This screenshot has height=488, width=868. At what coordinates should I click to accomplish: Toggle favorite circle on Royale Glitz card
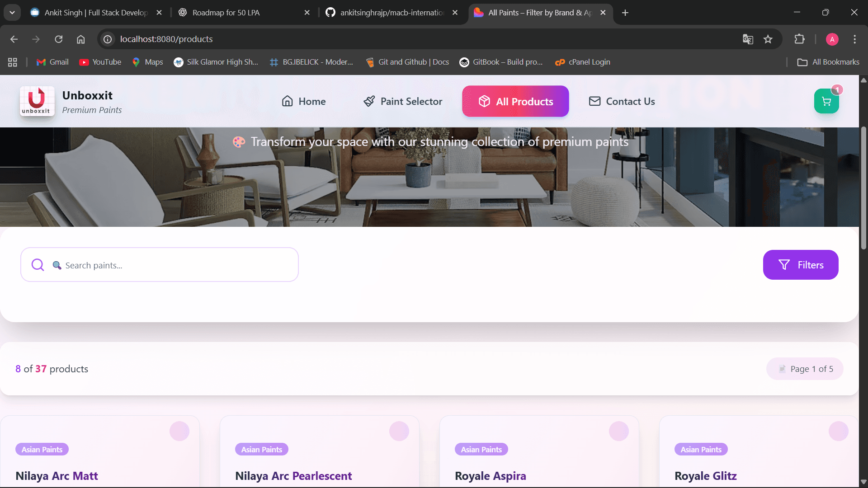[x=838, y=431]
